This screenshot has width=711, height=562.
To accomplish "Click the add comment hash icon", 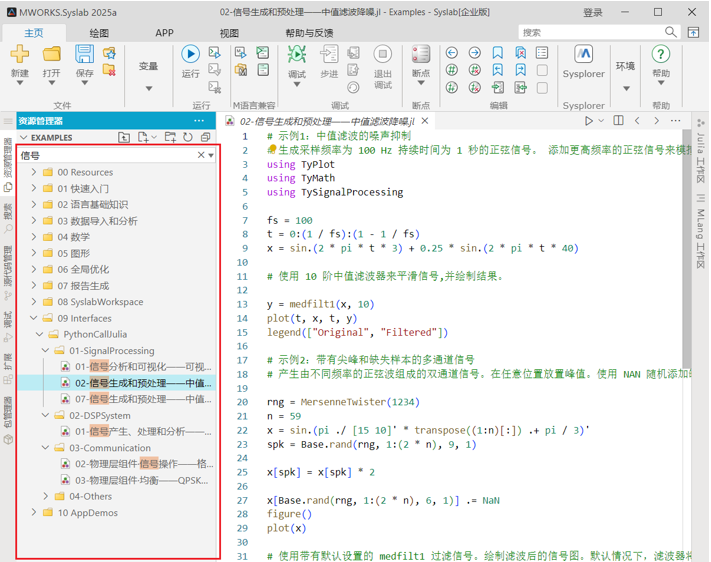I will pos(452,70).
